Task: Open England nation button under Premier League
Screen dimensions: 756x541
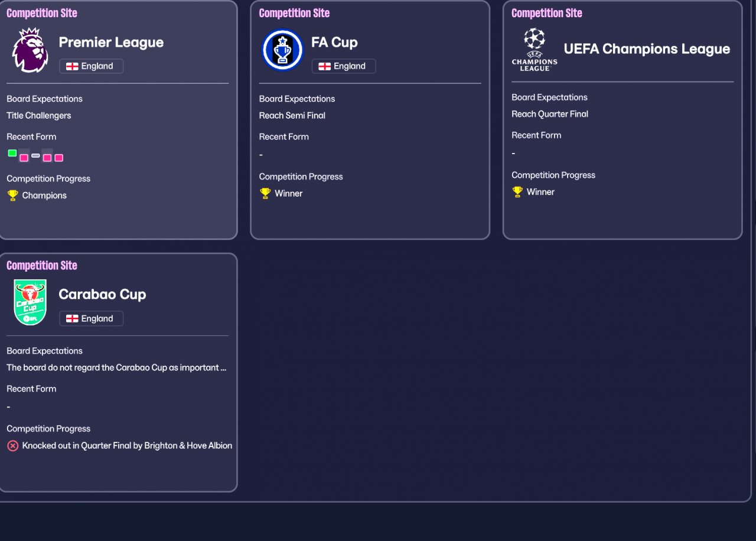Action: point(91,66)
